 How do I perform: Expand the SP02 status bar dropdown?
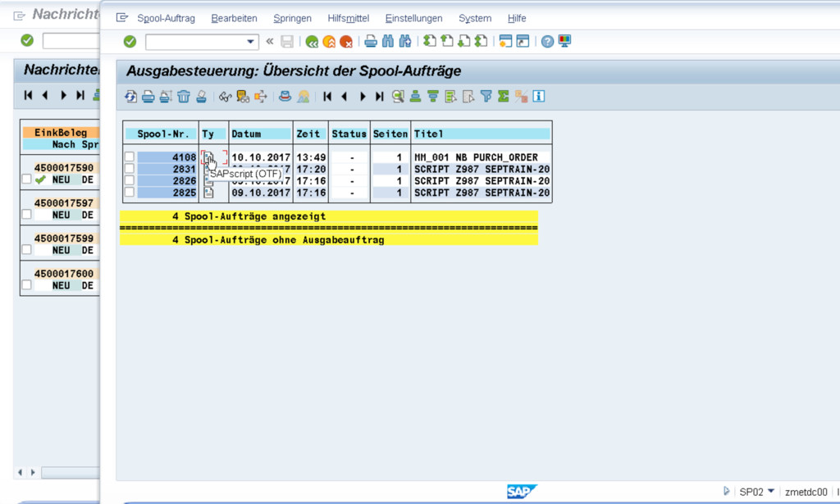tap(771, 491)
